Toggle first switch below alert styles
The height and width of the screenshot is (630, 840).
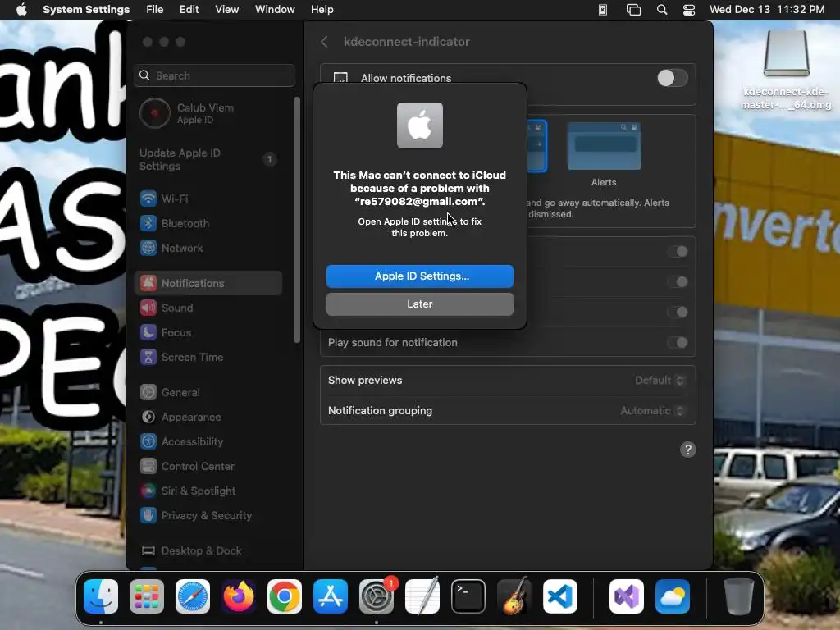pos(678,252)
